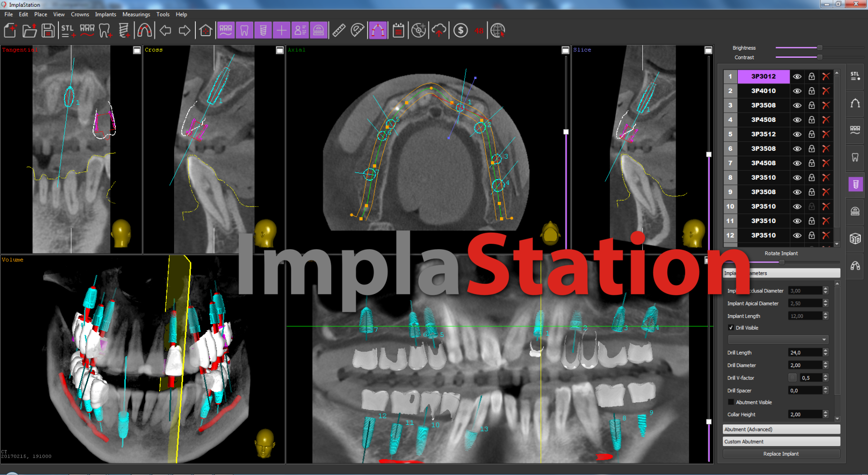This screenshot has height=475, width=868.
Task: Click the CD disc export icon
Action: click(x=419, y=30)
